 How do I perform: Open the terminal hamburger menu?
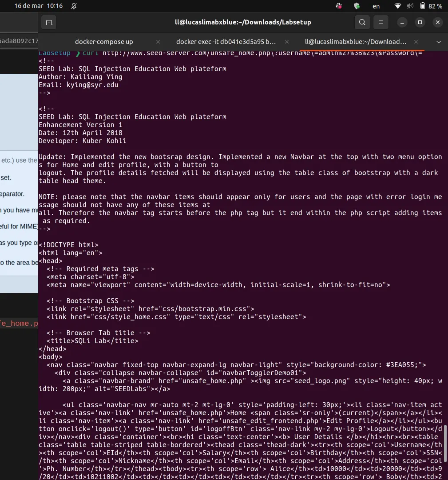[381, 22]
